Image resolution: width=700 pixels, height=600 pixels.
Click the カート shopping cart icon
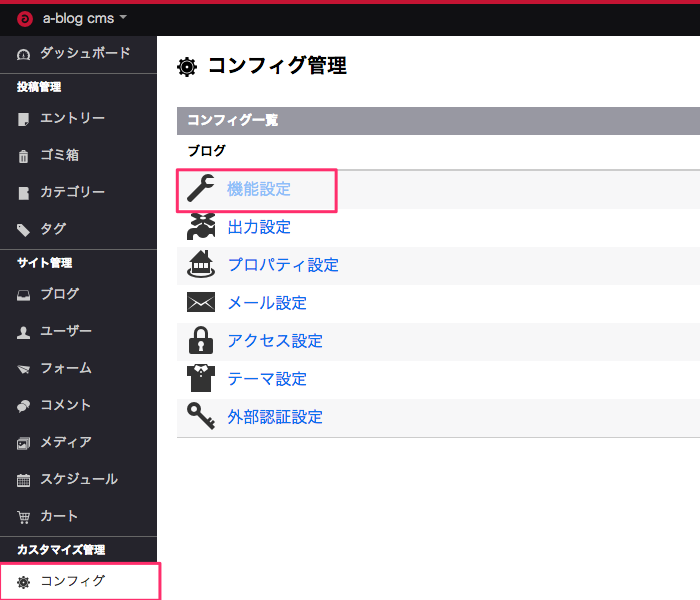pyautogui.click(x=23, y=517)
